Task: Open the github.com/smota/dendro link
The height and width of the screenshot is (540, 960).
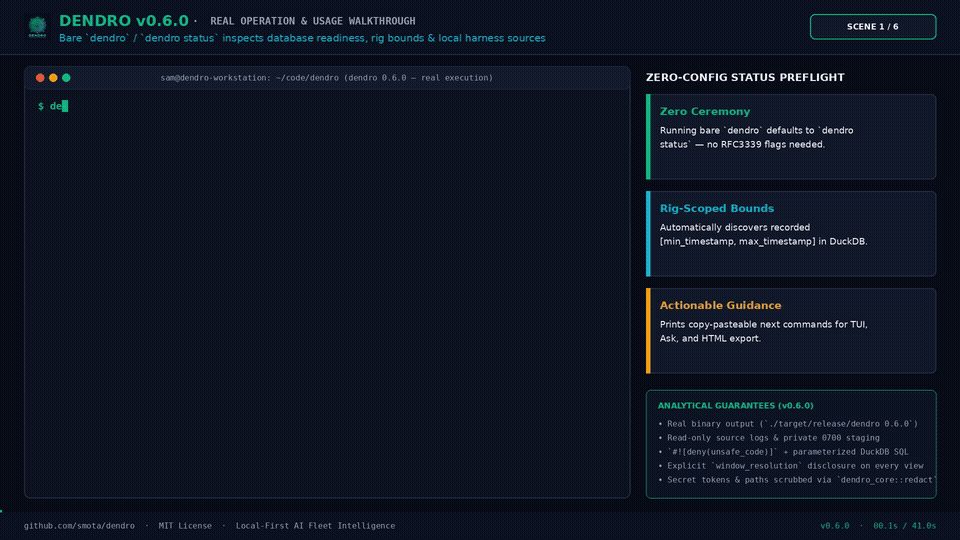Action: (79, 526)
